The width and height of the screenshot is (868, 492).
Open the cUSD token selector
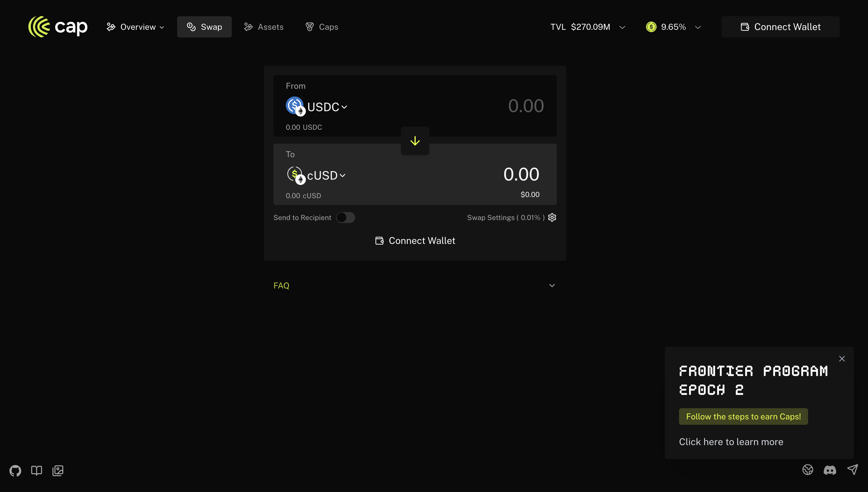point(316,175)
